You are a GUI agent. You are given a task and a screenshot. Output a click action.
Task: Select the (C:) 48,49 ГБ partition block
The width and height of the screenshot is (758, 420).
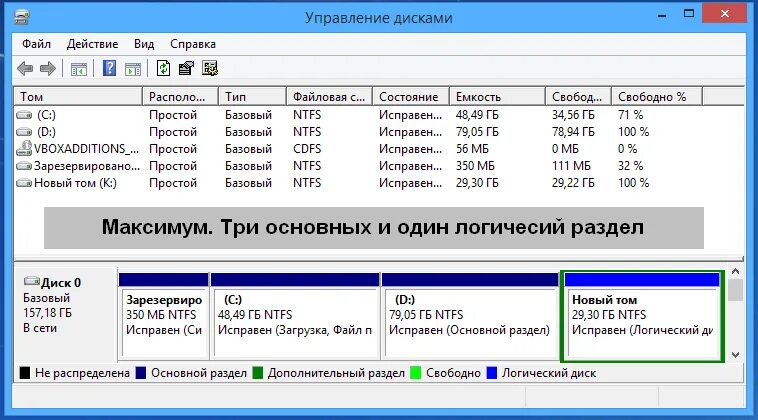click(x=295, y=317)
